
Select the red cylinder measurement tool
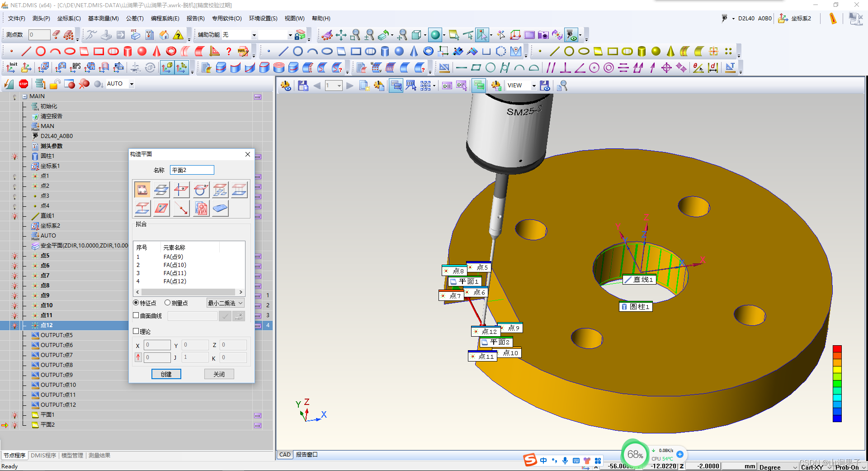point(127,51)
